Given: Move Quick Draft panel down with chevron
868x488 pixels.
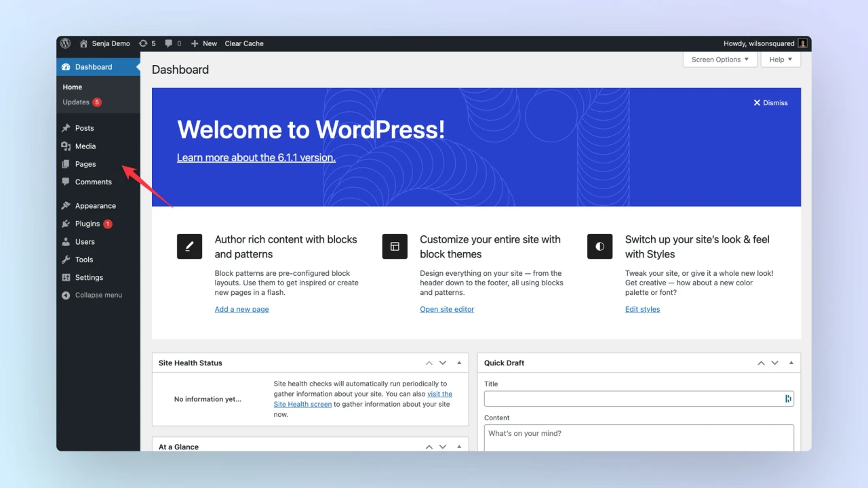Looking at the screenshot, I should (x=775, y=363).
